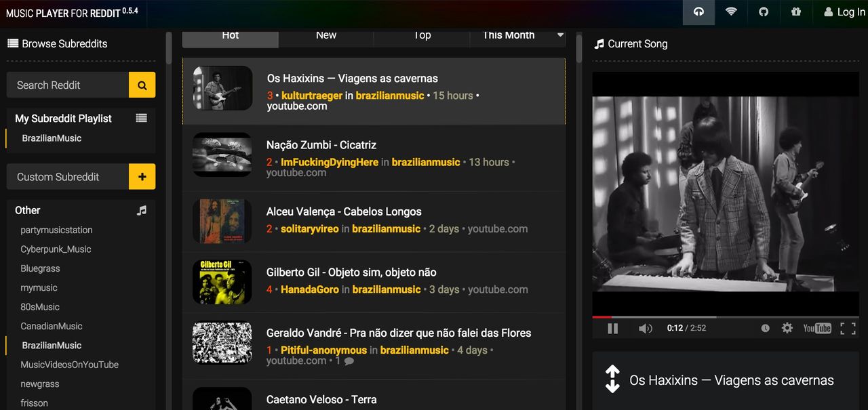Open the GitHub icon in the top bar
This screenshot has height=410, width=868.
pos(764,12)
